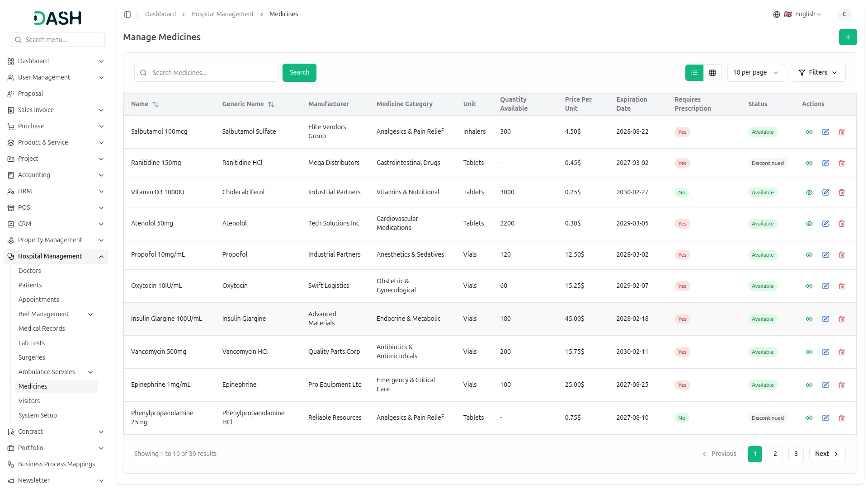The image size is (868, 488).
Task: Go to Next results page
Action: pos(826,454)
